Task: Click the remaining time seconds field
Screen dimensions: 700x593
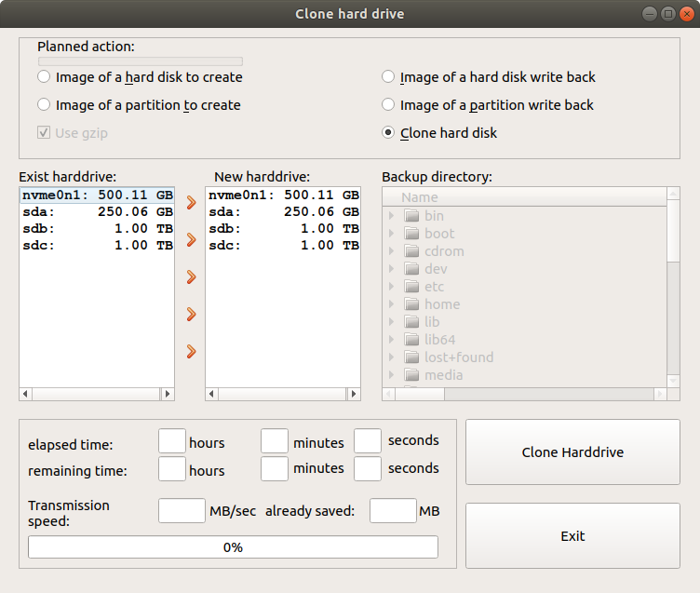Action: pos(368,469)
